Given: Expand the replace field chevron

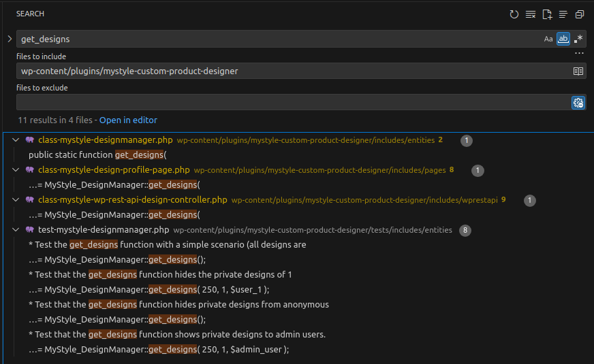Looking at the screenshot, I should coord(10,39).
